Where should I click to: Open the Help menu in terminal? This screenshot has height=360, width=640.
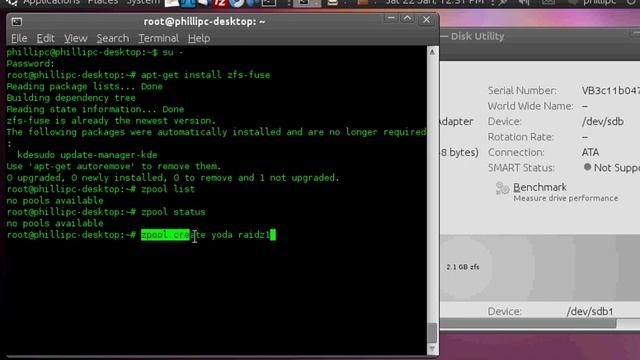point(199,38)
